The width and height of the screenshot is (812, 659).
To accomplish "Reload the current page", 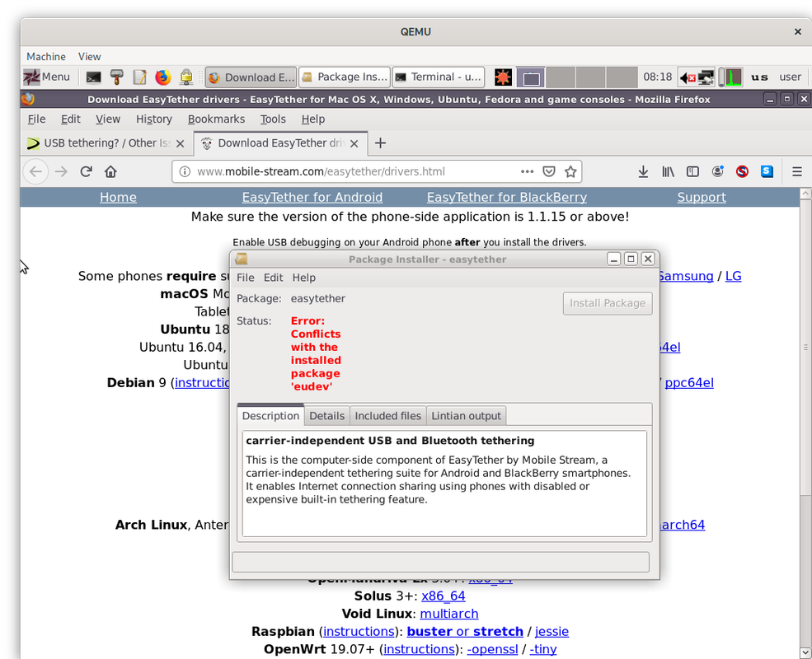I will (x=86, y=171).
